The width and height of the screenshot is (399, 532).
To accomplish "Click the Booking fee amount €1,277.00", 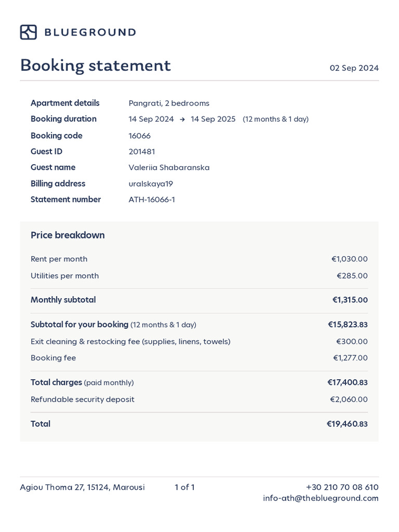I will click(350, 358).
